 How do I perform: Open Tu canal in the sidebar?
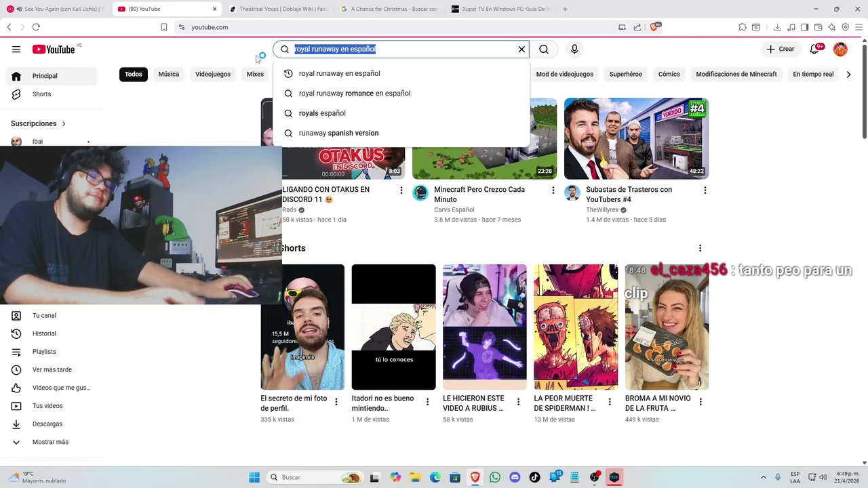[x=52, y=316]
